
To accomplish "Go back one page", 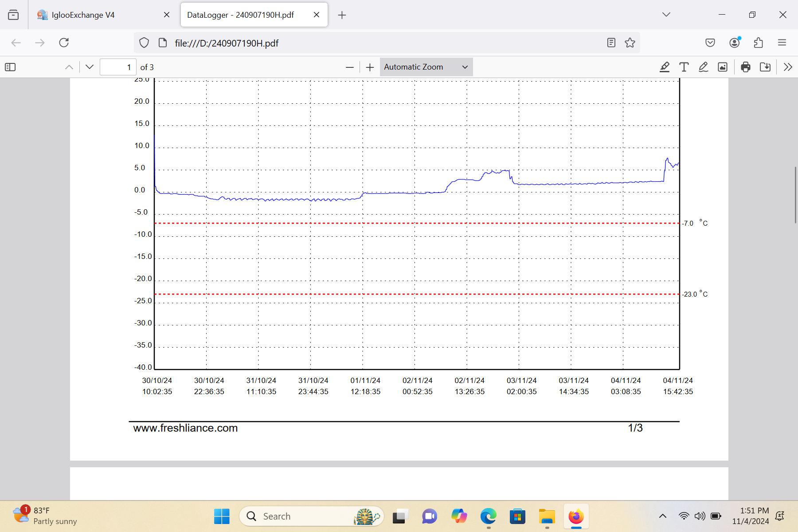I will coord(16,43).
